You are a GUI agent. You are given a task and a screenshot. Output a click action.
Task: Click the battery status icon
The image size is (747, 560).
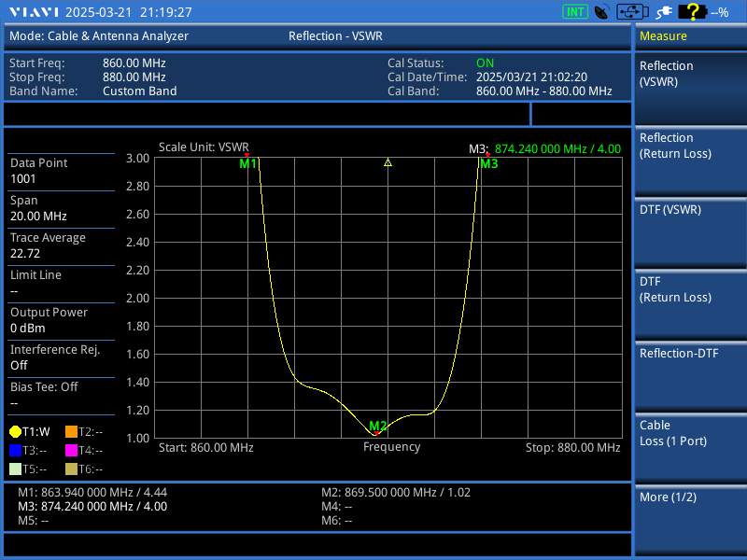[x=692, y=12]
